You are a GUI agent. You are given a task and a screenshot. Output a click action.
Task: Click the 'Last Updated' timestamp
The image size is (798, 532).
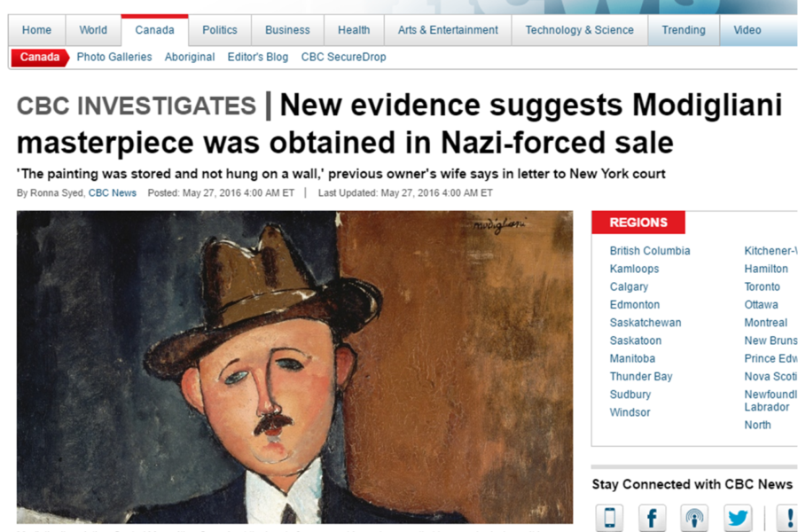tap(405, 193)
